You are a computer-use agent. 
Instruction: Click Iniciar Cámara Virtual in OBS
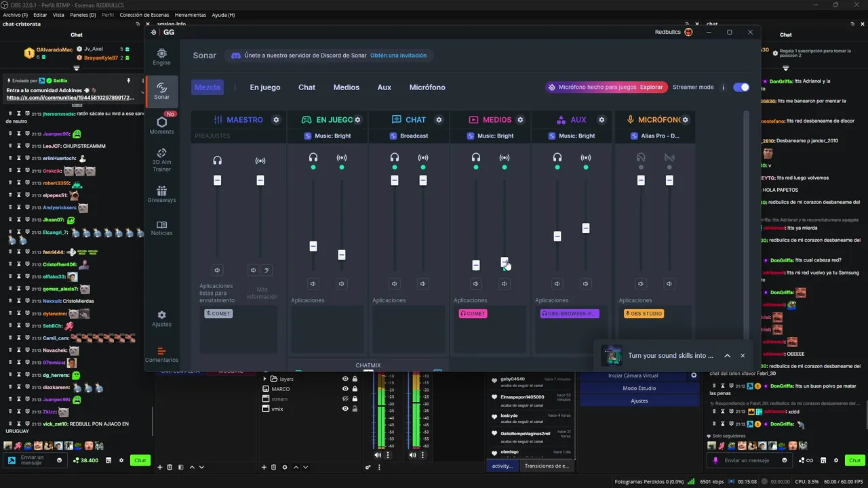click(x=633, y=375)
